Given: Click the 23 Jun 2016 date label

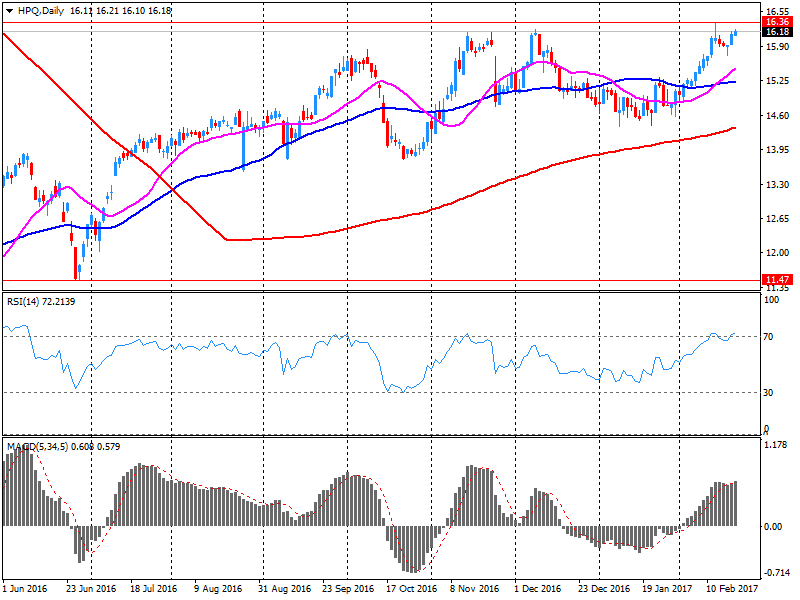Looking at the screenshot, I should [x=91, y=588].
